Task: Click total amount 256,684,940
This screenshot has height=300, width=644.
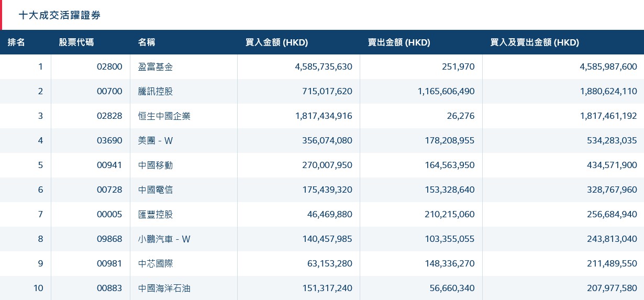Action: [612, 214]
